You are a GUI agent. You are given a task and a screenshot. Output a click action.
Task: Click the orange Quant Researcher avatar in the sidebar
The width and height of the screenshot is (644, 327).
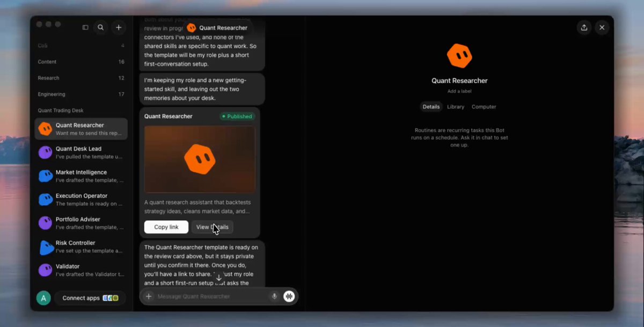click(x=46, y=129)
